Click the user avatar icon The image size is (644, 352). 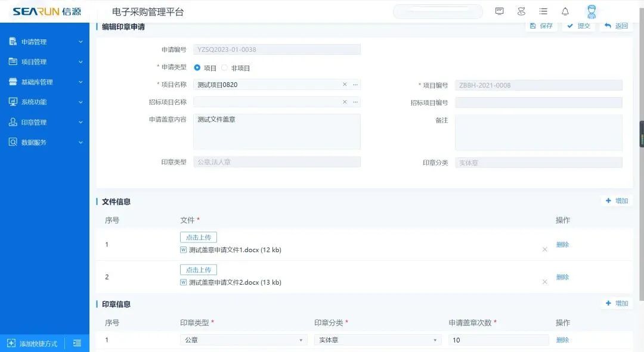coord(591,11)
